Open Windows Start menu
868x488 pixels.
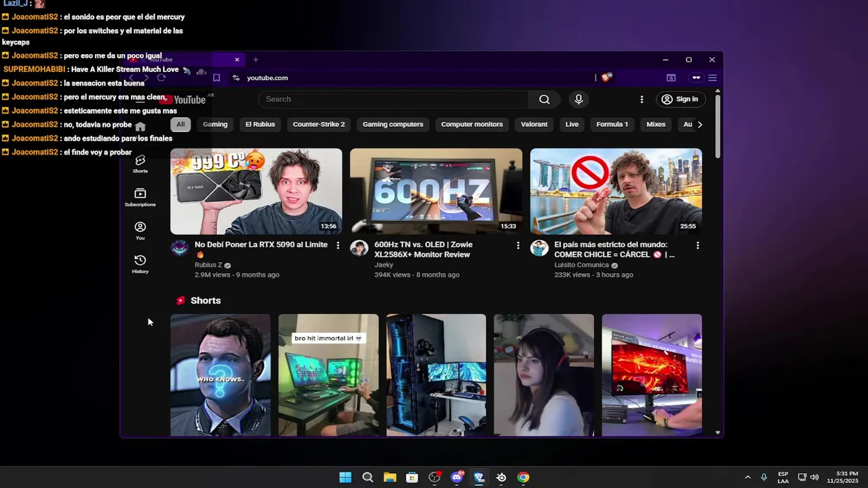[x=345, y=477]
